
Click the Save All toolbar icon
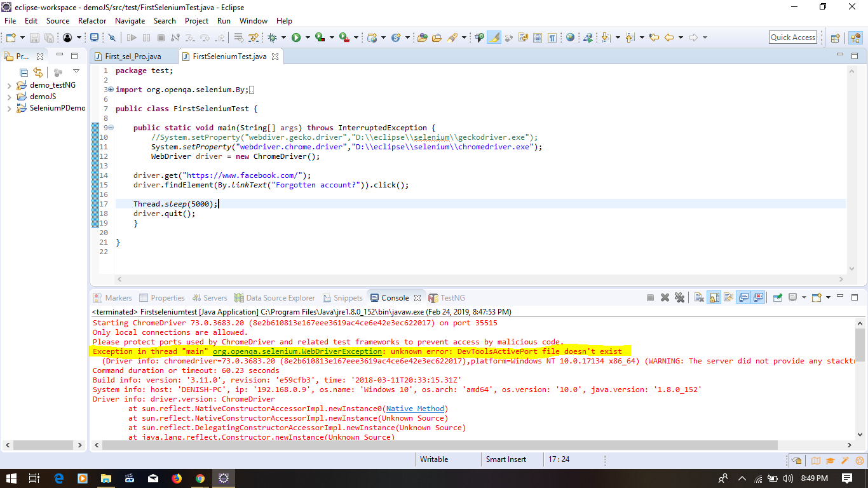49,37
